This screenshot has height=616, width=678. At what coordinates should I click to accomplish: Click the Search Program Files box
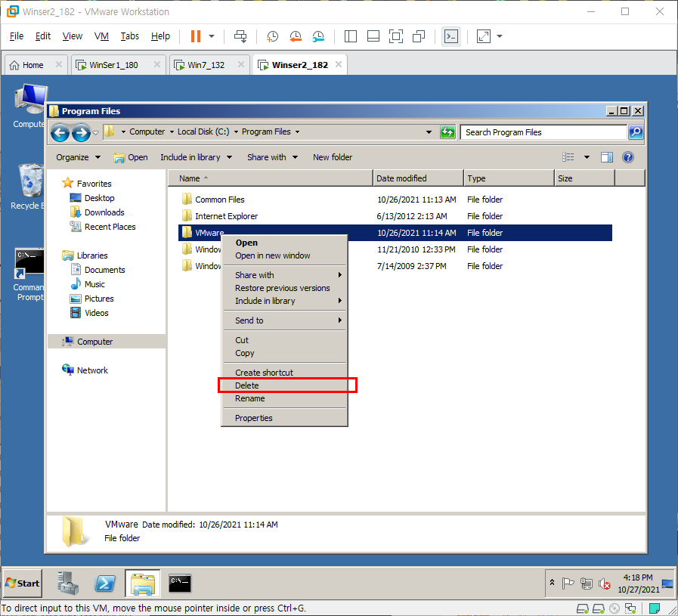(x=543, y=132)
